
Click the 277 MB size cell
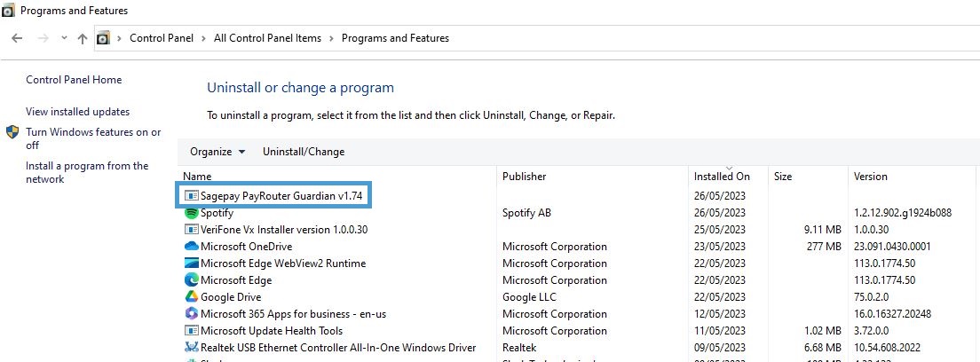tap(825, 247)
